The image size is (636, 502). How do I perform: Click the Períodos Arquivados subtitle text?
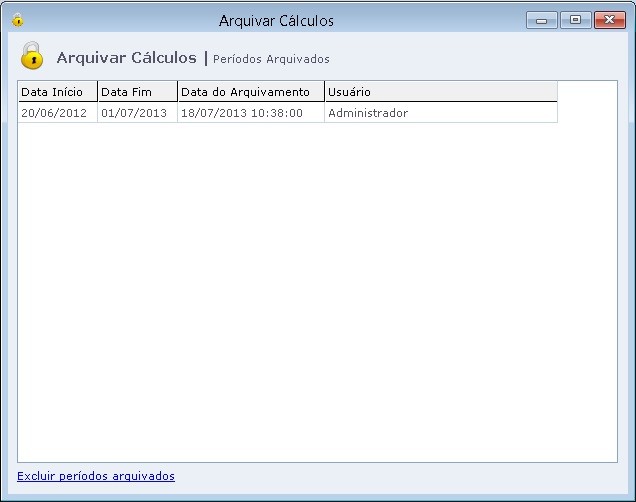pos(271,59)
